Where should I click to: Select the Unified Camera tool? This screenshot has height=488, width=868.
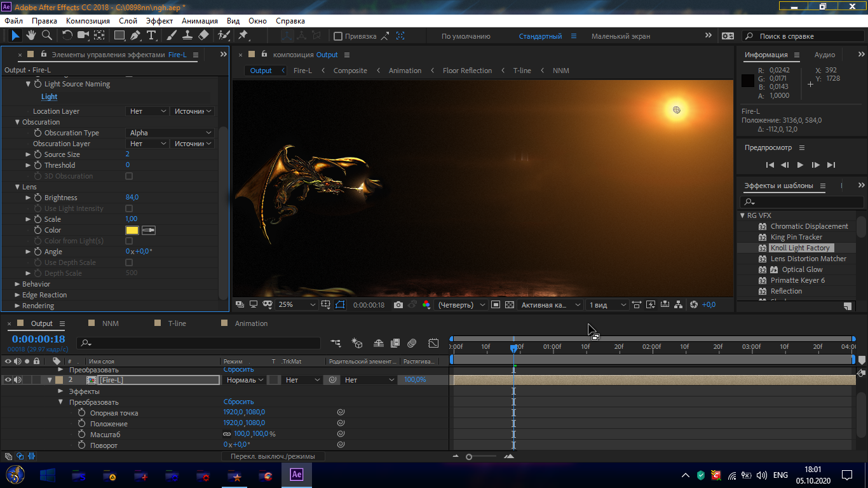tap(83, 36)
